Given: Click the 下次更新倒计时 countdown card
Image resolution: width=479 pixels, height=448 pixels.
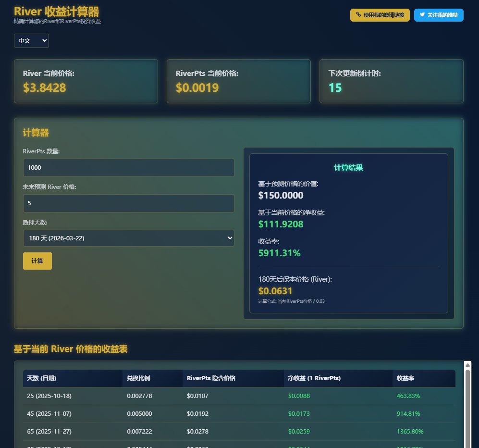Looking at the screenshot, I should point(391,81).
